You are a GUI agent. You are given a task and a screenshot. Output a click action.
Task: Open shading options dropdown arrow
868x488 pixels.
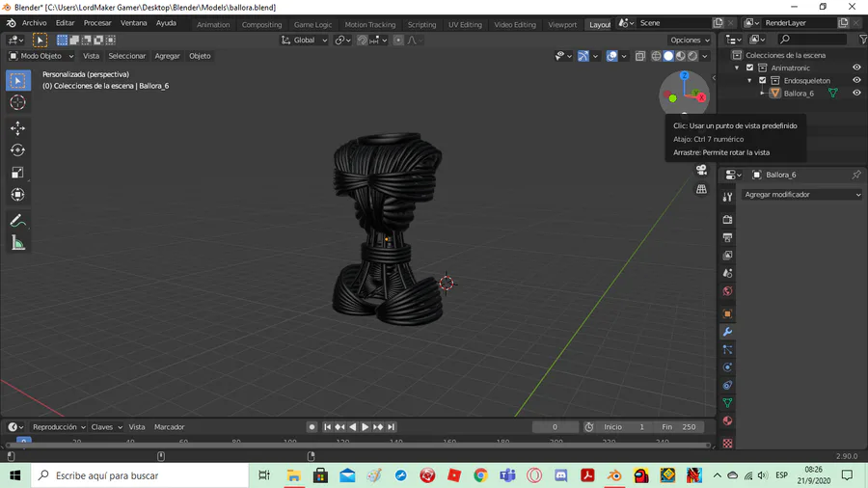(x=705, y=56)
